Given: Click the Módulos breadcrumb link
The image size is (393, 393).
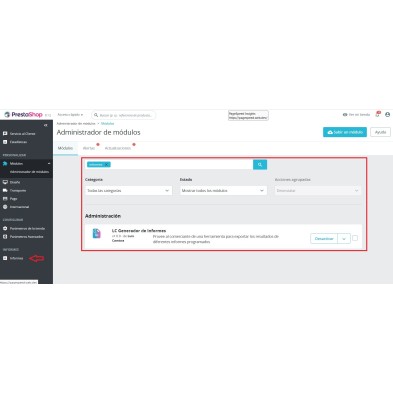Looking at the screenshot, I should 107,124.
